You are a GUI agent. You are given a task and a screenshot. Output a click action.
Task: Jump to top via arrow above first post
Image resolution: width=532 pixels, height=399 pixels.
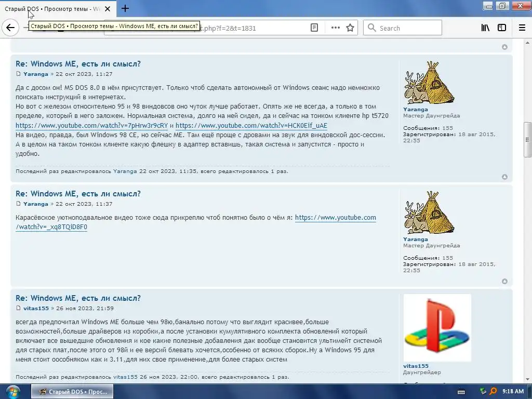[x=504, y=47]
